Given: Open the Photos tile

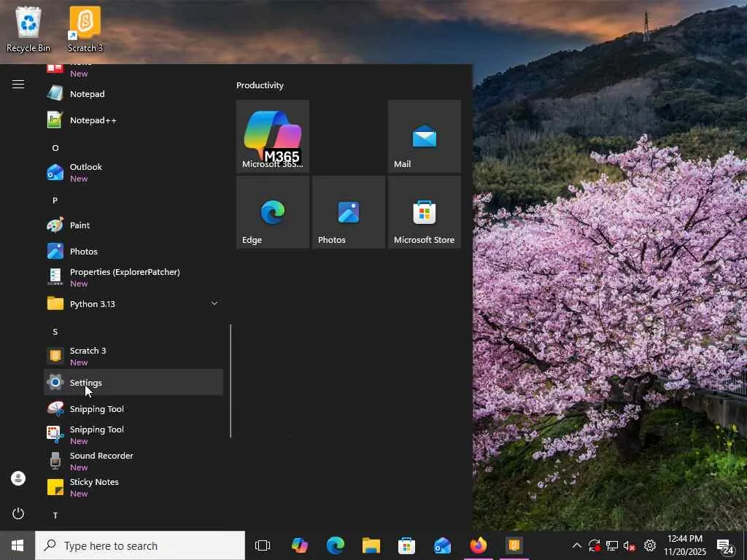Looking at the screenshot, I should point(349,212).
